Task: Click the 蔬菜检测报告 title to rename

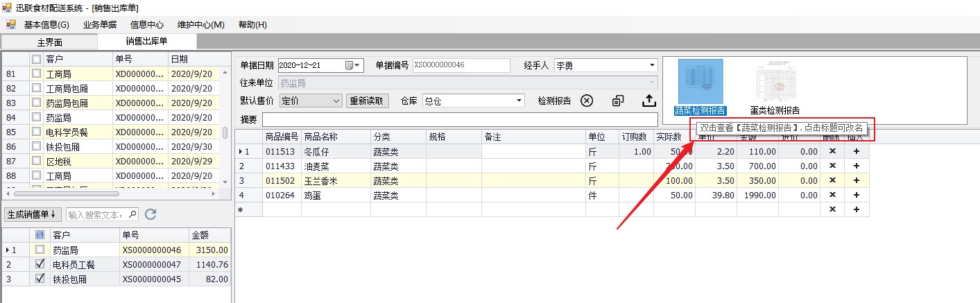Action: [x=700, y=110]
